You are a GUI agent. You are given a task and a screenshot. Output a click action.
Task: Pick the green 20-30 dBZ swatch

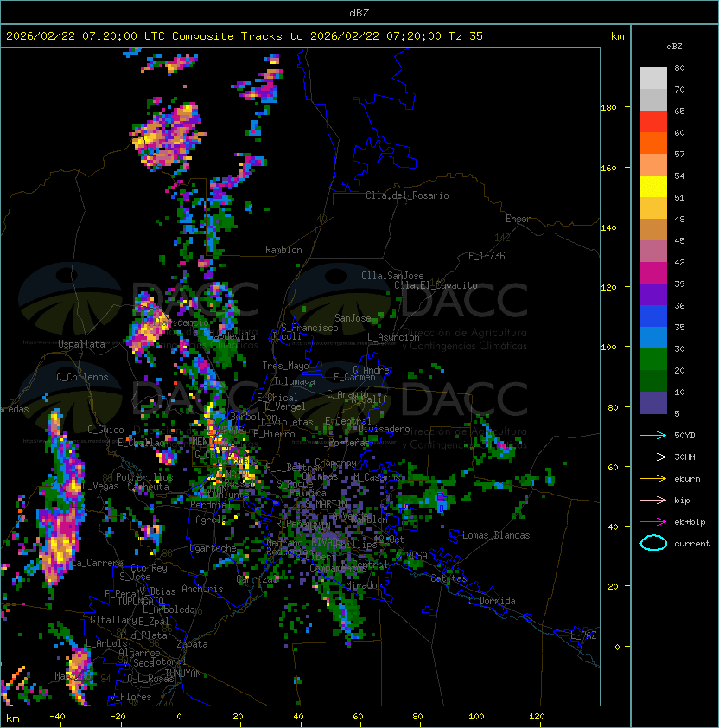coord(653,360)
